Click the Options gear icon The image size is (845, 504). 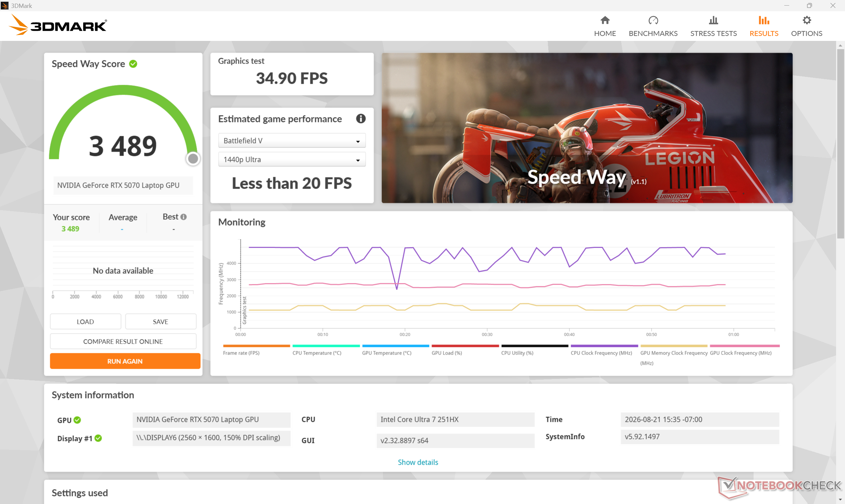point(807,20)
